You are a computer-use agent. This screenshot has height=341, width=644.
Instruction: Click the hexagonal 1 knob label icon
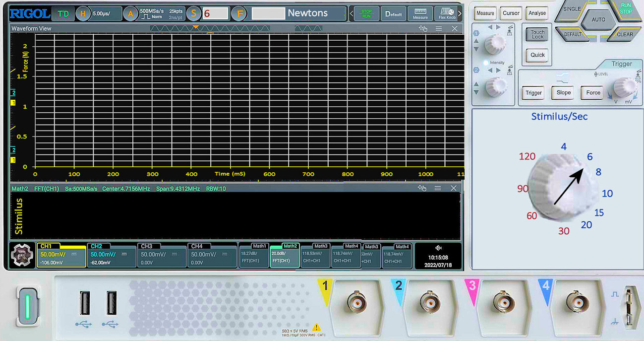(476, 34)
